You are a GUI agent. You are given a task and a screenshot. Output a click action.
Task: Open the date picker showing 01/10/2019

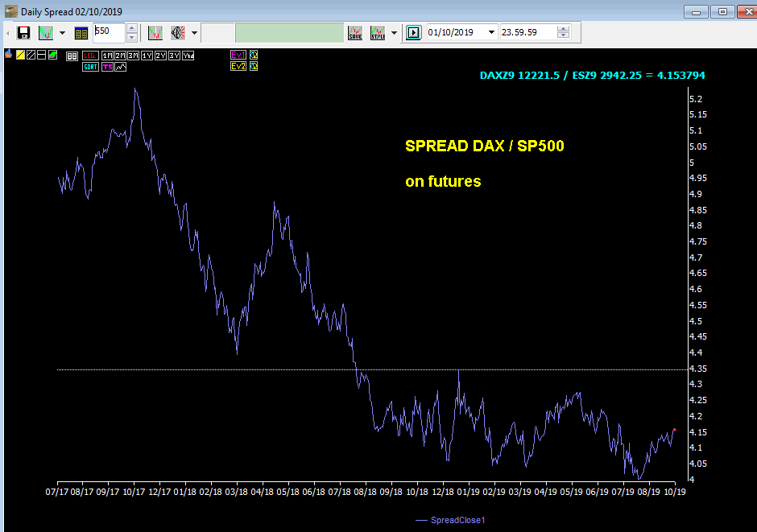pos(462,32)
